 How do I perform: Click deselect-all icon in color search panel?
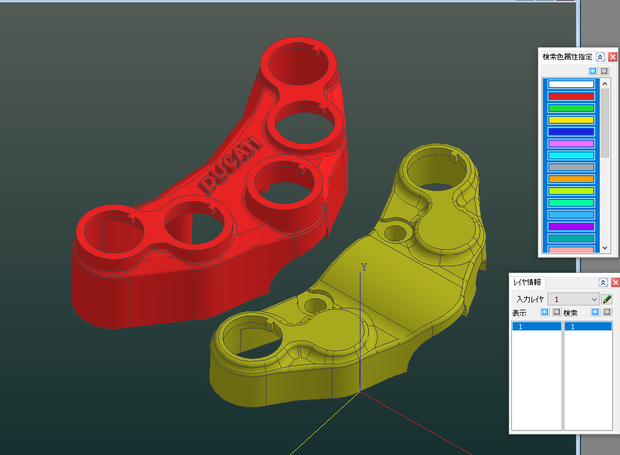(x=604, y=71)
